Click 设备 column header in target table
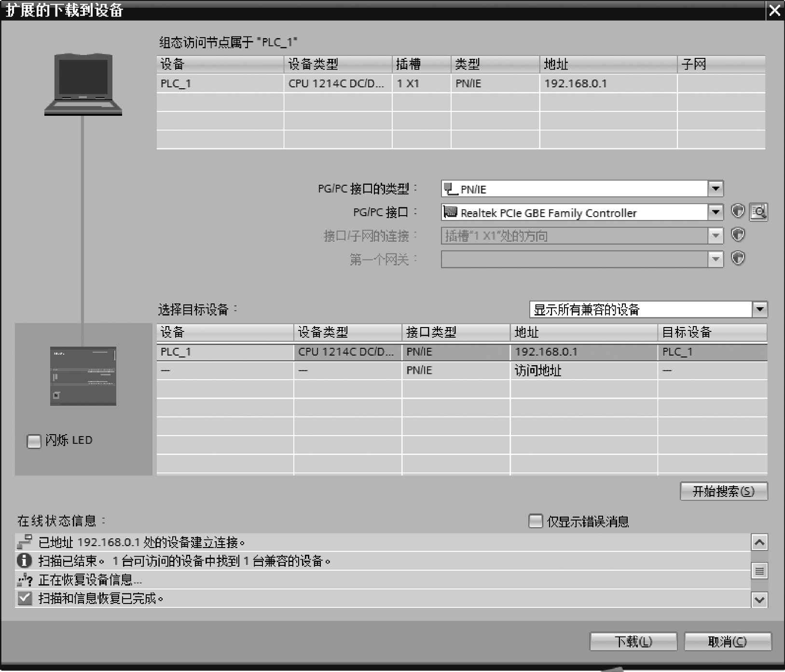The image size is (785, 672). coord(225,332)
